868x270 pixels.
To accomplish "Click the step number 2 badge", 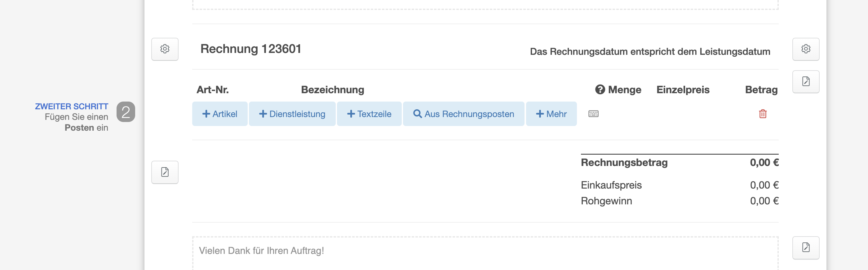I will [x=126, y=112].
